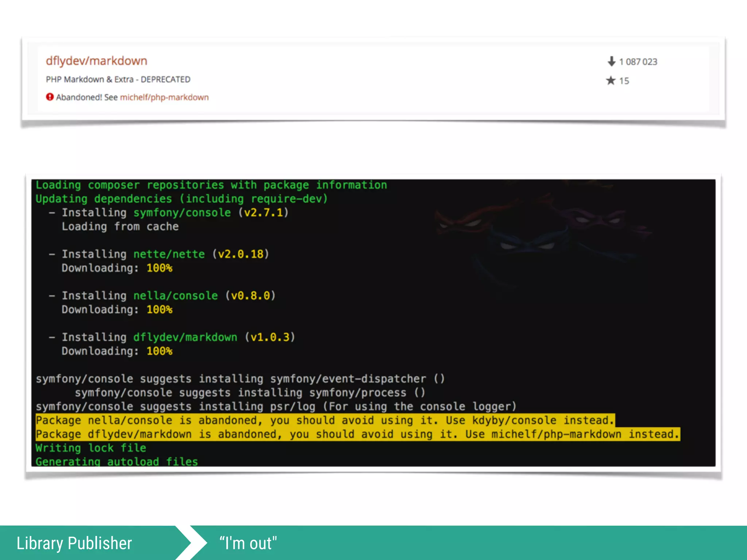Image resolution: width=747 pixels, height=560 pixels.
Task: Click the highlighted nella/console abandoned warning
Action: pos(325,420)
